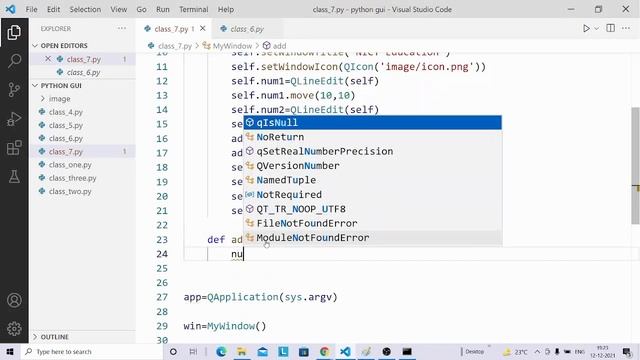Open class_4.py in the explorer
The width and height of the screenshot is (640, 360).
click(83, 112)
